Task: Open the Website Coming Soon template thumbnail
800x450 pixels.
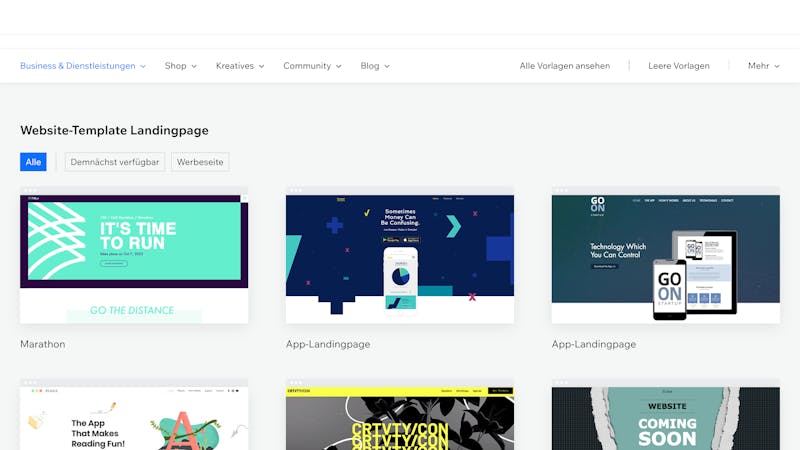Action: (x=666, y=414)
